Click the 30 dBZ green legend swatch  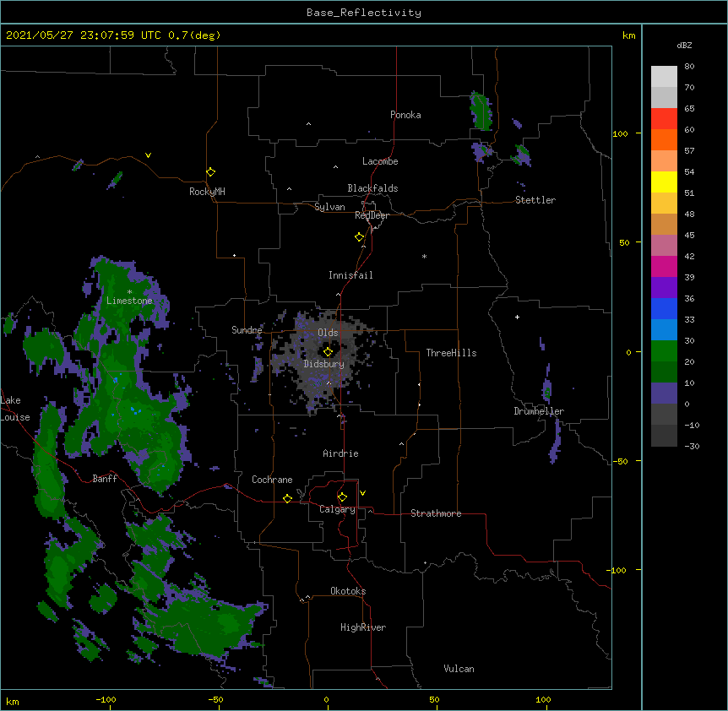[x=664, y=351]
